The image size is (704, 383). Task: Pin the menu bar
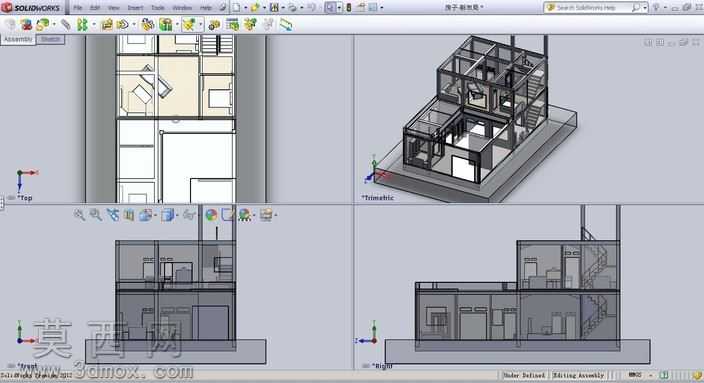[x=222, y=8]
